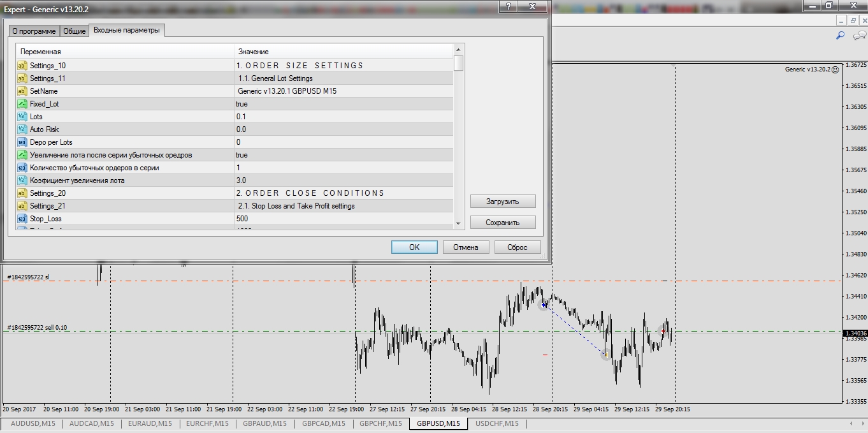Click the SetName value Generic v13.20.1 GBPUSD M15

[x=344, y=91]
